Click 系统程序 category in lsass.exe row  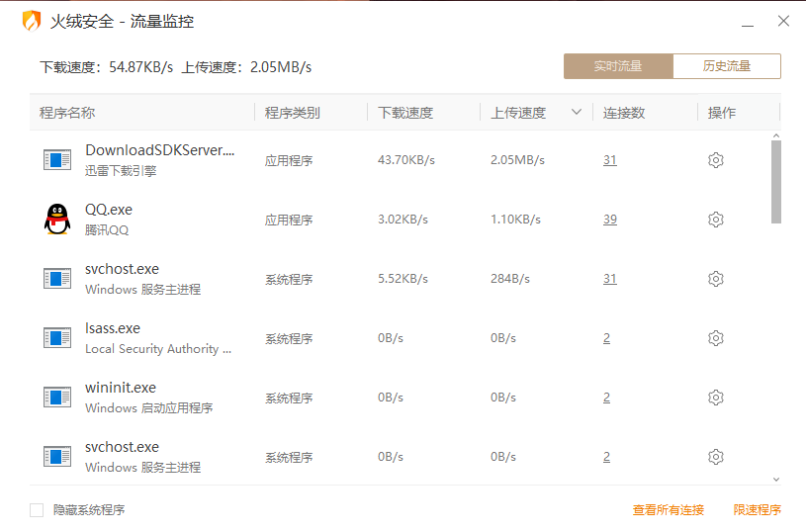point(289,339)
